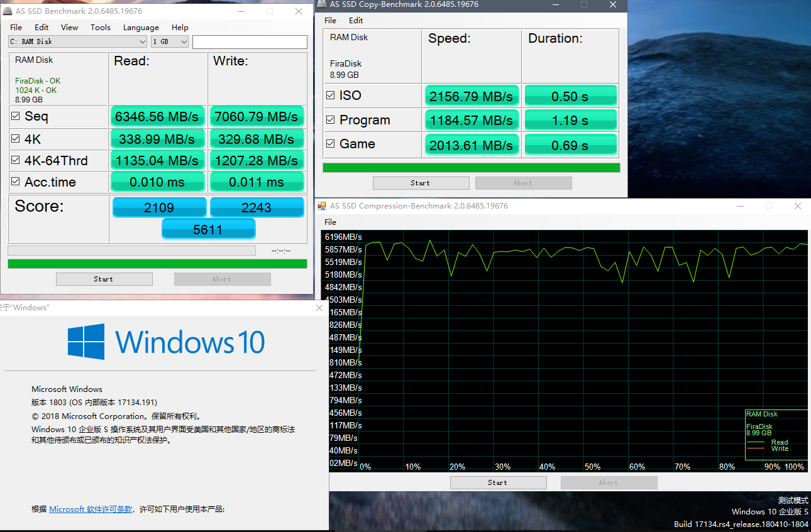Open File menu in Compression-Benchmark window
The height and width of the screenshot is (532, 811).
(331, 222)
